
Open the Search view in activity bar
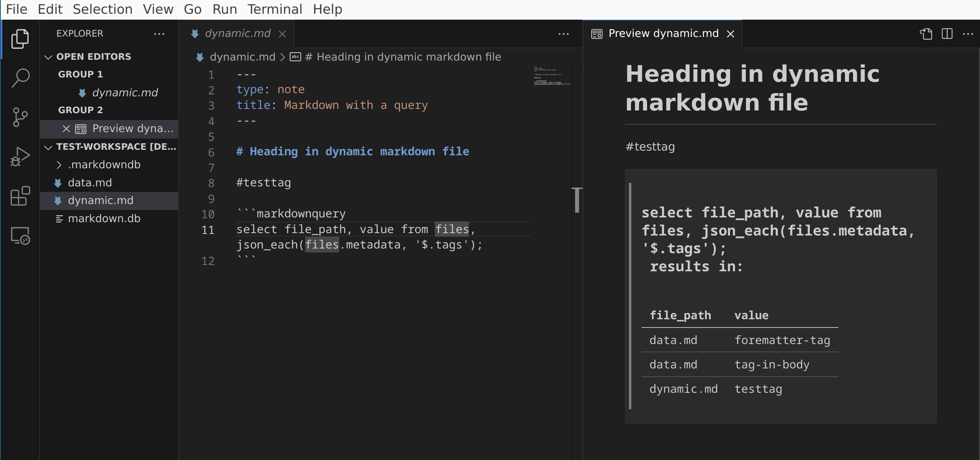coord(20,78)
